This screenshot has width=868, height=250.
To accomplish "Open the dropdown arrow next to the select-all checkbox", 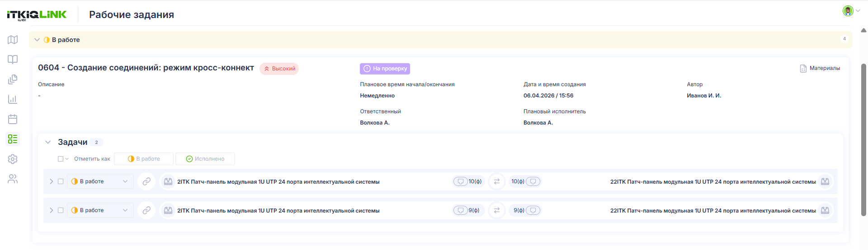I will (x=67, y=159).
